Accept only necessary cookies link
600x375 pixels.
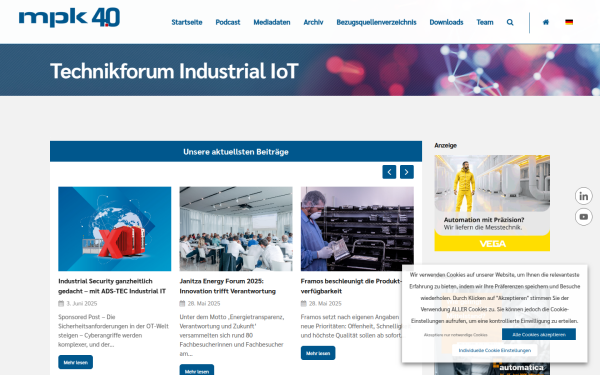(455, 335)
